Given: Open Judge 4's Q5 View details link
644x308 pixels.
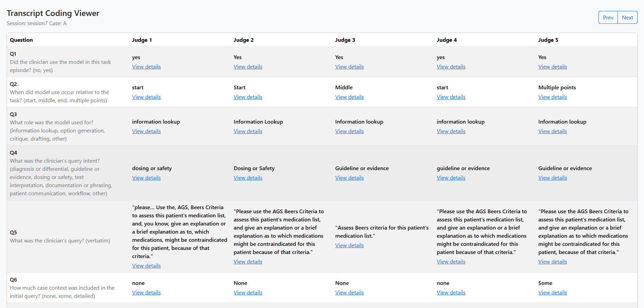Looking at the screenshot, I should [451, 261].
